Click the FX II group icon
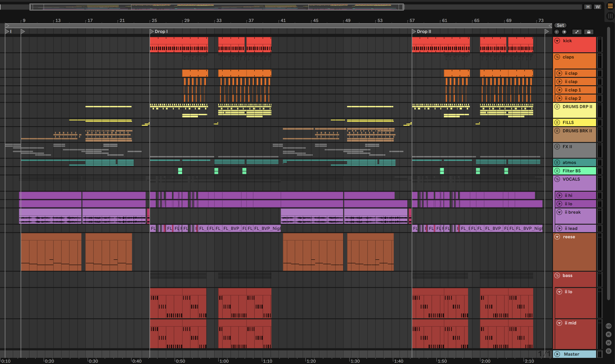Viewport: 615px width, 364px height. pos(557,146)
